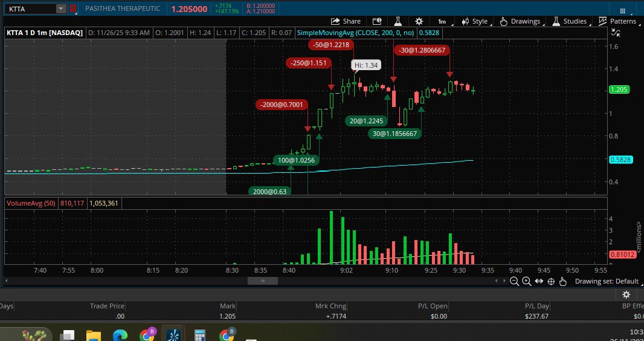Click the bid price B: 1.200000
The image size is (644, 341).
point(261,6)
